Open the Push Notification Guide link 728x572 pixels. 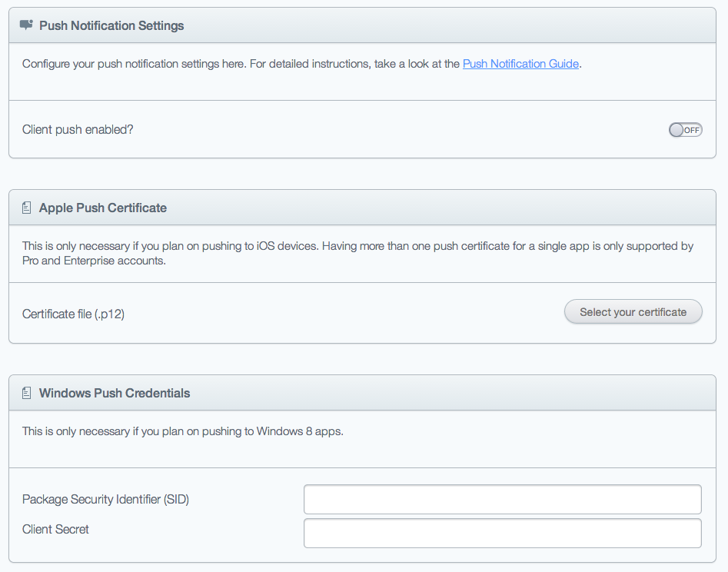point(520,64)
